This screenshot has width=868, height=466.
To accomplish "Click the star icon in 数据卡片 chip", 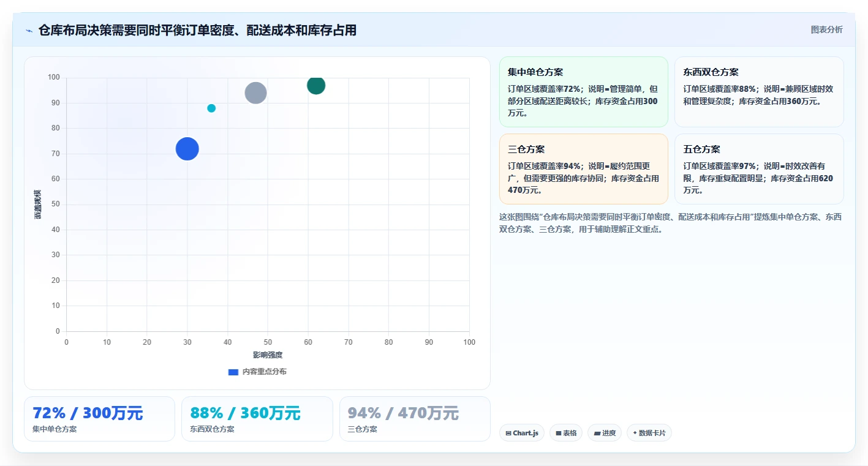I will click(x=635, y=433).
